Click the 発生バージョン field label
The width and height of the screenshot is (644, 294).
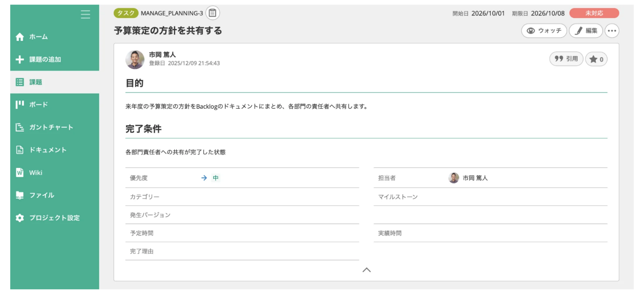(150, 215)
